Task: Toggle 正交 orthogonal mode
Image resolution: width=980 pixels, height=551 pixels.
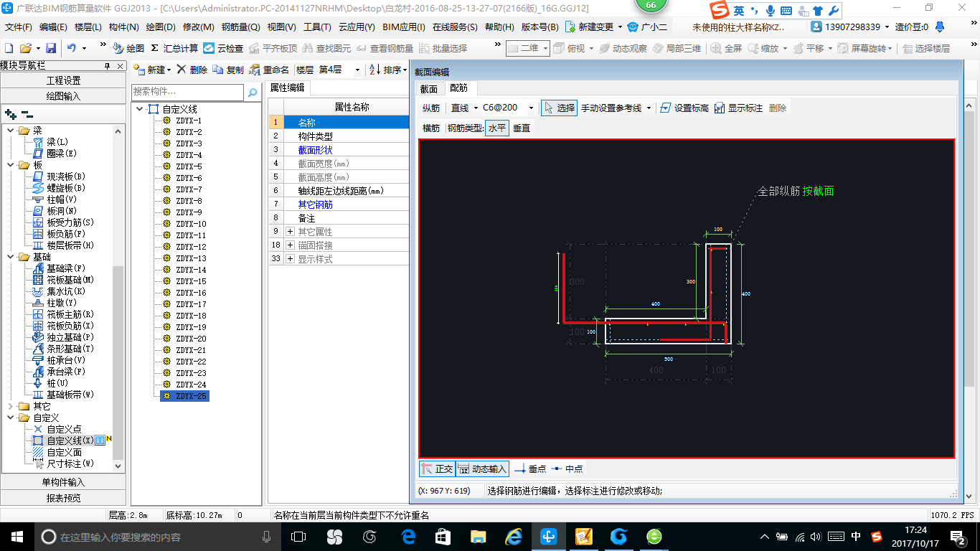Action: pos(437,468)
